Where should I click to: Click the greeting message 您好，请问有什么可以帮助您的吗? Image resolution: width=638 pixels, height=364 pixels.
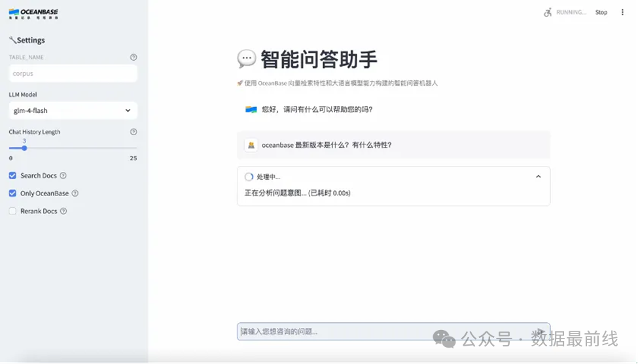317,109
